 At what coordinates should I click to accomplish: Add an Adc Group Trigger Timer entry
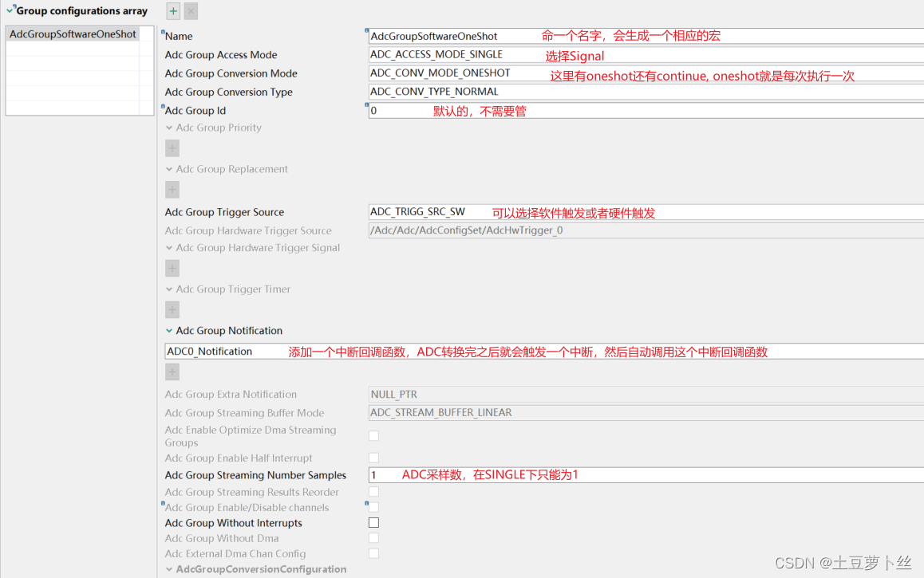[172, 309]
